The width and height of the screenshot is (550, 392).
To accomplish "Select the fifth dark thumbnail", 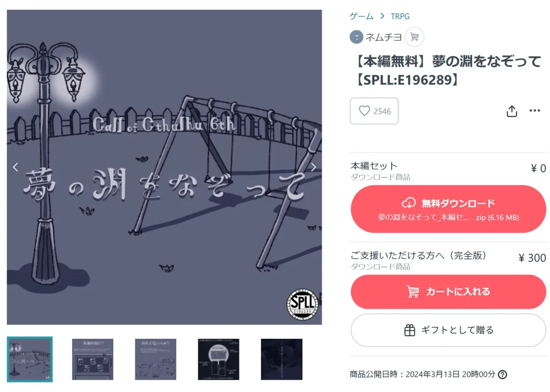I will (281, 359).
